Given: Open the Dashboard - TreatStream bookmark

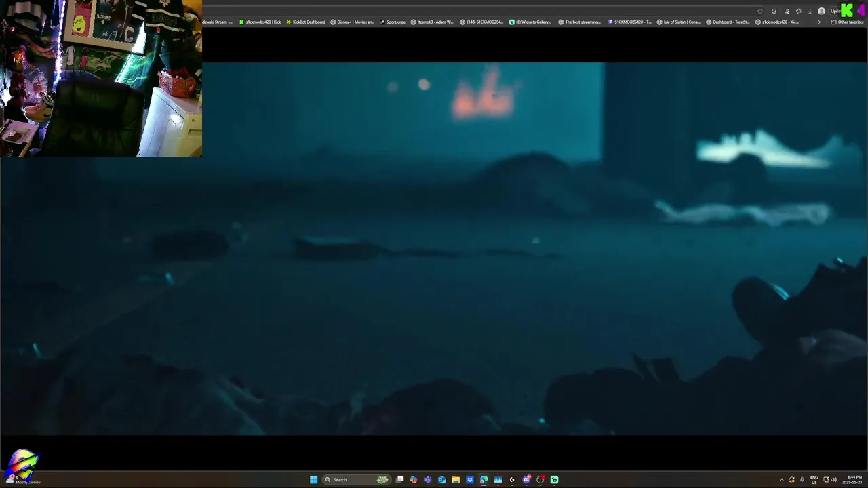Looking at the screenshot, I should point(728,22).
